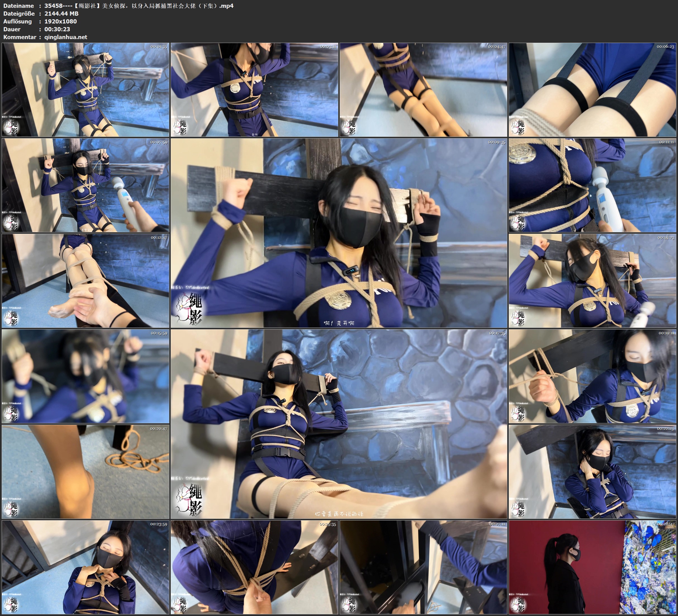Select the 00:11:11 thumbnail

click(x=592, y=185)
